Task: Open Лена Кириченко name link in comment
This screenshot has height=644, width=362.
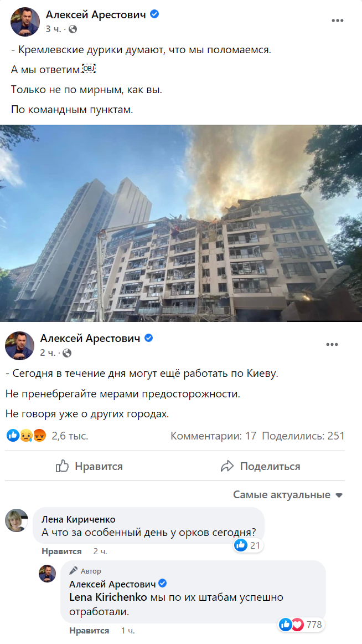Action: (78, 519)
